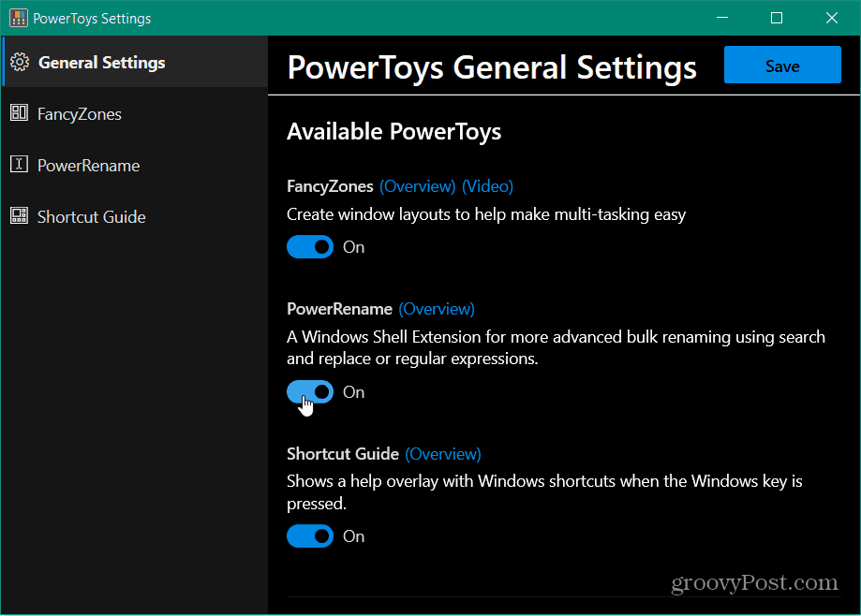Click the PowerRename cursor icon in sidebar

click(20, 164)
